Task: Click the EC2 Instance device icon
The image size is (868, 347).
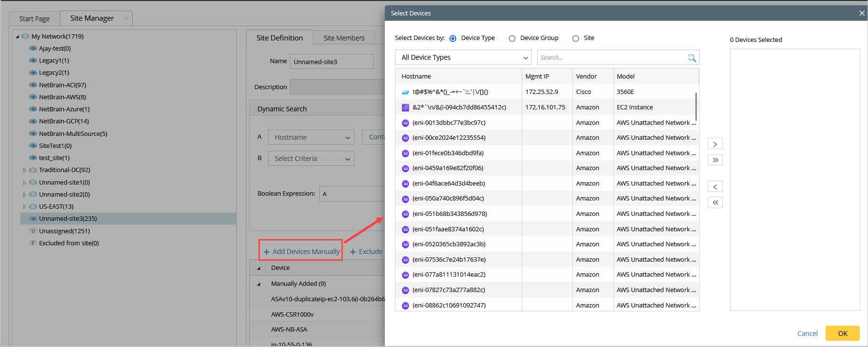Action: tap(406, 107)
